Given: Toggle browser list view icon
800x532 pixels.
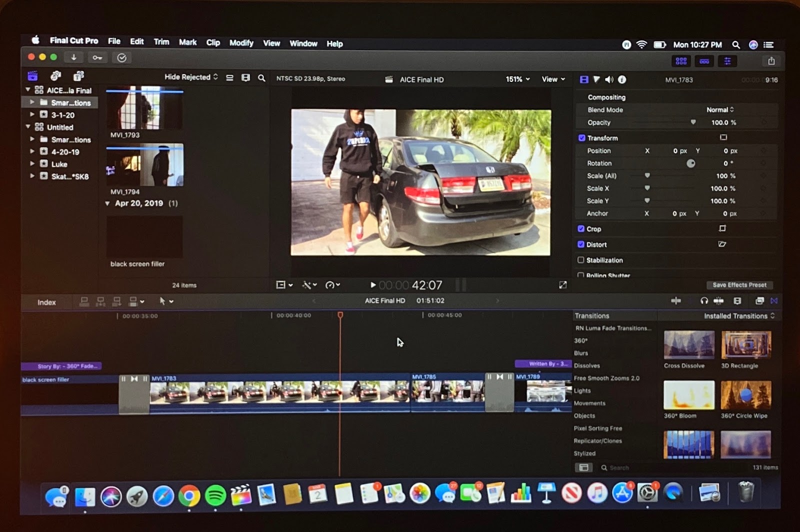Looking at the screenshot, I should point(229,78).
